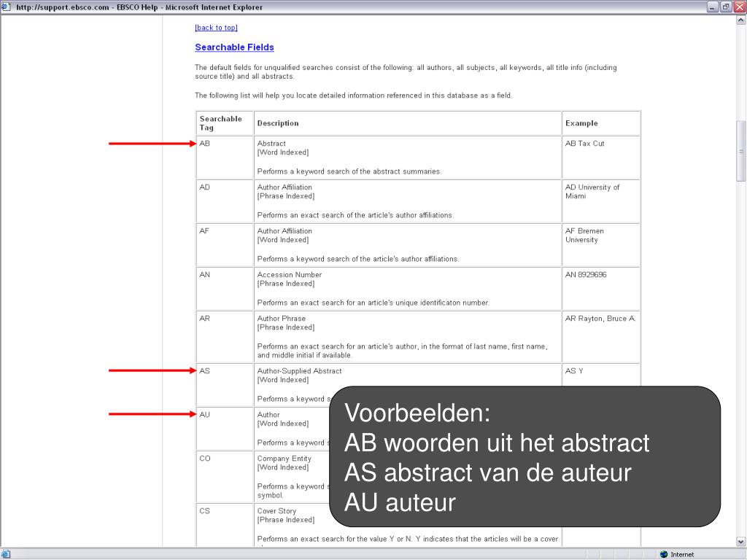Click 'Internet' zone label in status bar
Screen dimensions: 747x560
[682, 554]
